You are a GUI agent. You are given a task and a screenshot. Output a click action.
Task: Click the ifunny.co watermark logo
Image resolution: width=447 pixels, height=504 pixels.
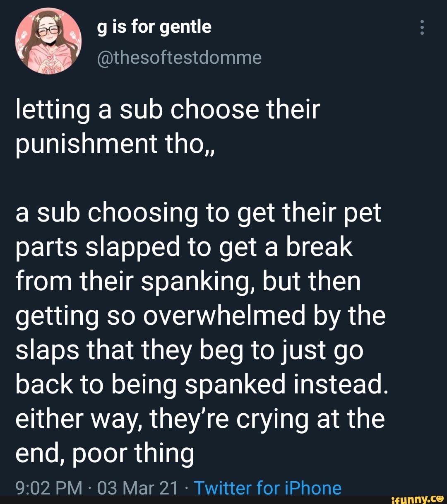(x=417, y=499)
